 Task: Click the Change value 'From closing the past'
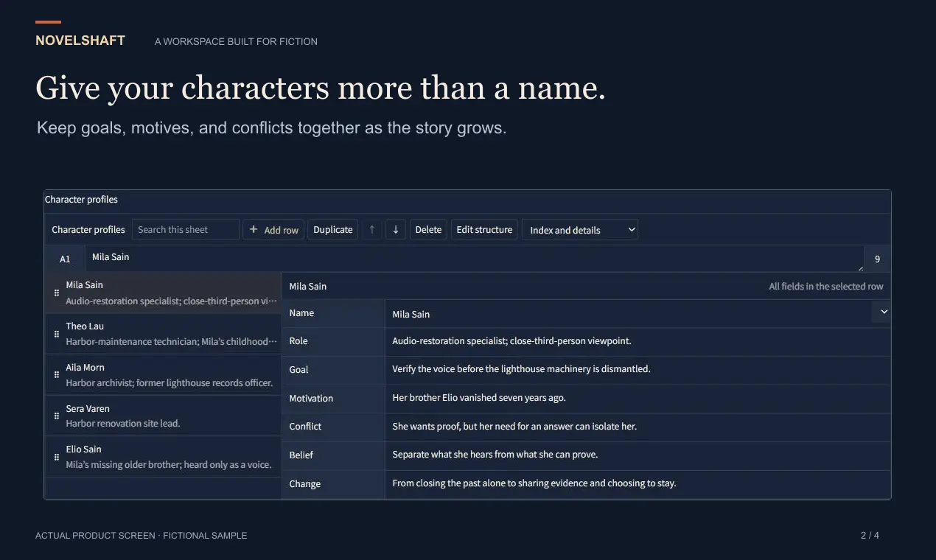(534, 483)
